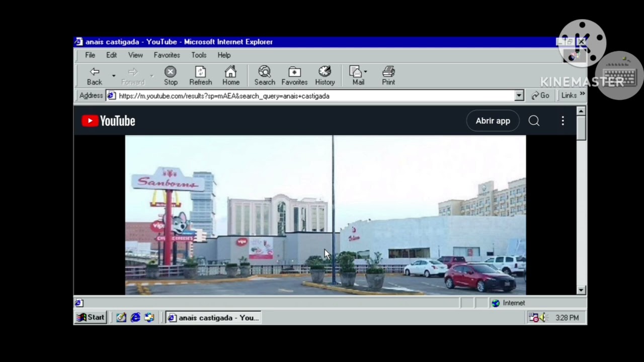Refresh the current page

200,75
